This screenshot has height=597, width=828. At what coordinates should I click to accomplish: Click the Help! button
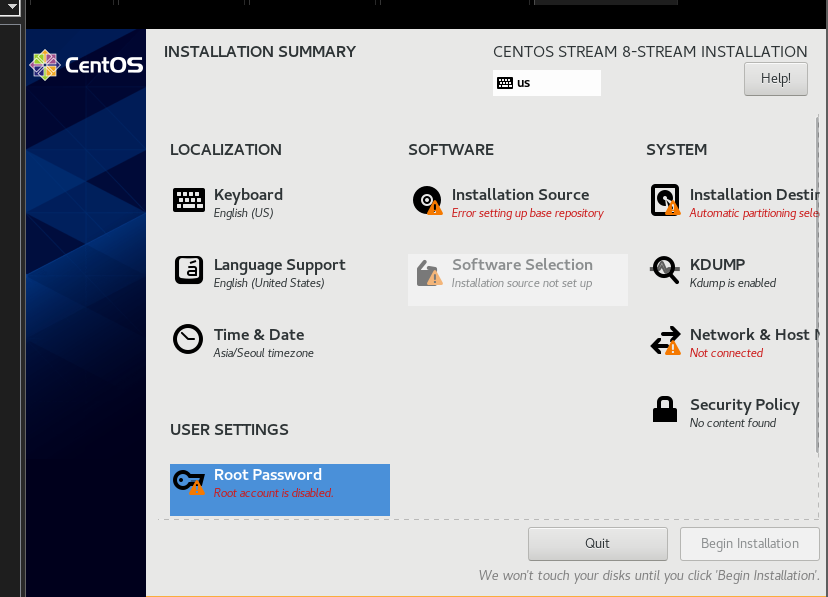click(x=776, y=79)
